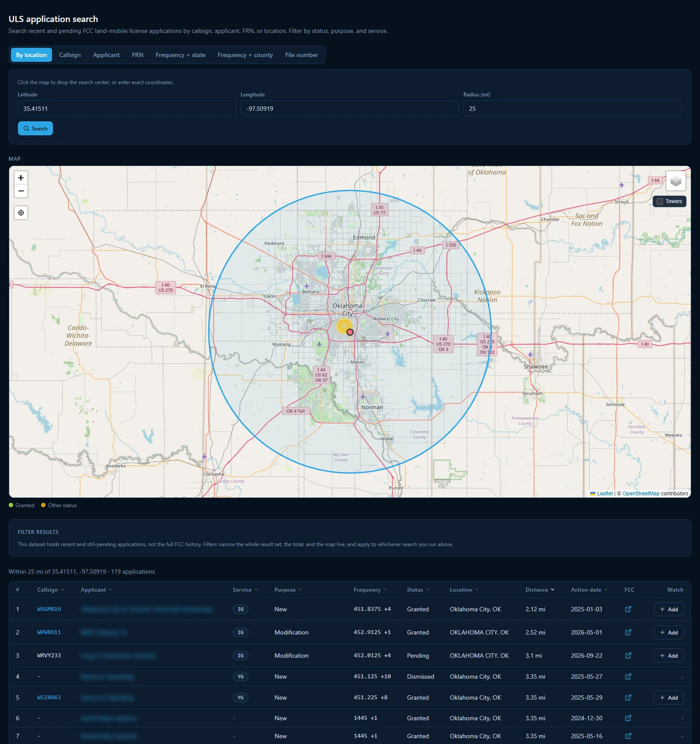Switch to the FRN search tab
The width and height of the screenshot is (700, 744).
(137, 55)
